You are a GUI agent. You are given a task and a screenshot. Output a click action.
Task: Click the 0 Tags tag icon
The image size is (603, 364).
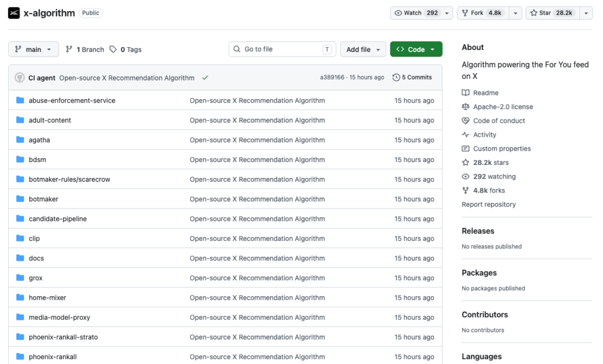113,49
